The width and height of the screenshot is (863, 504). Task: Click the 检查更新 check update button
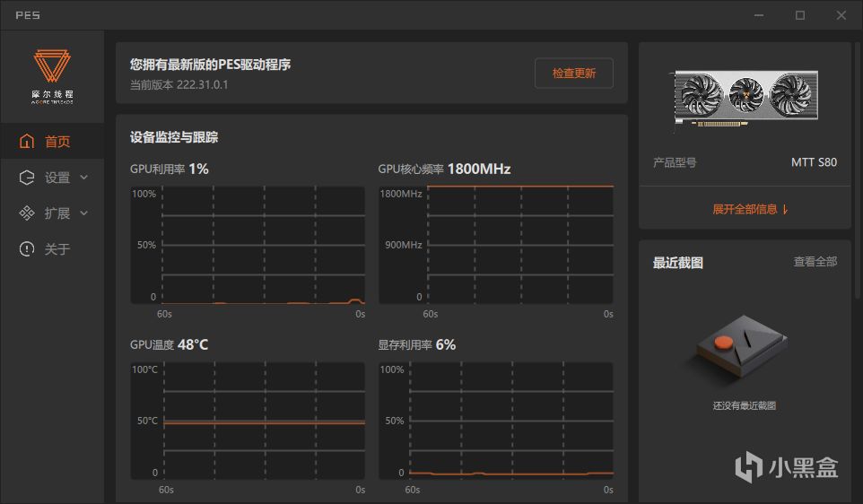(x=574, y=74)
